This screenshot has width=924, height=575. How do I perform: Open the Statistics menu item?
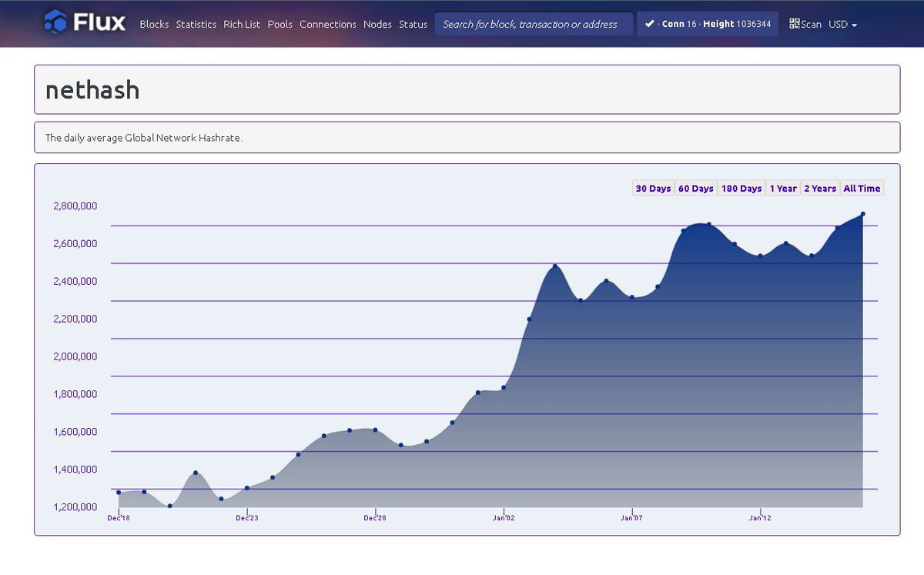(x=196, y=24)
